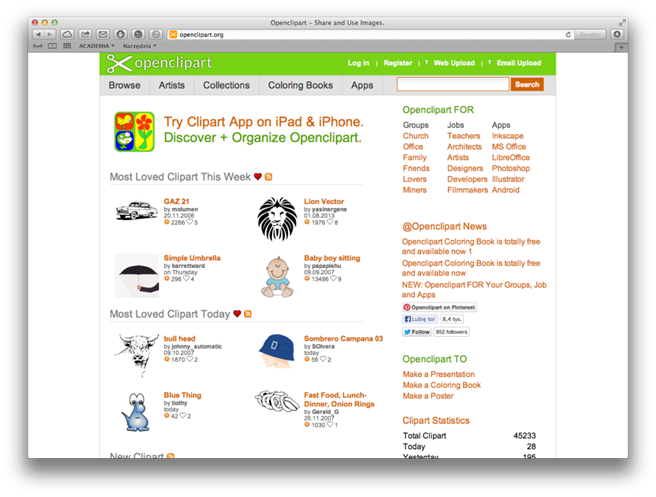656x497 pixels.
Task: Open the ACADEMIA bookmarks dropdown
Action: click(x=97, y=46)
